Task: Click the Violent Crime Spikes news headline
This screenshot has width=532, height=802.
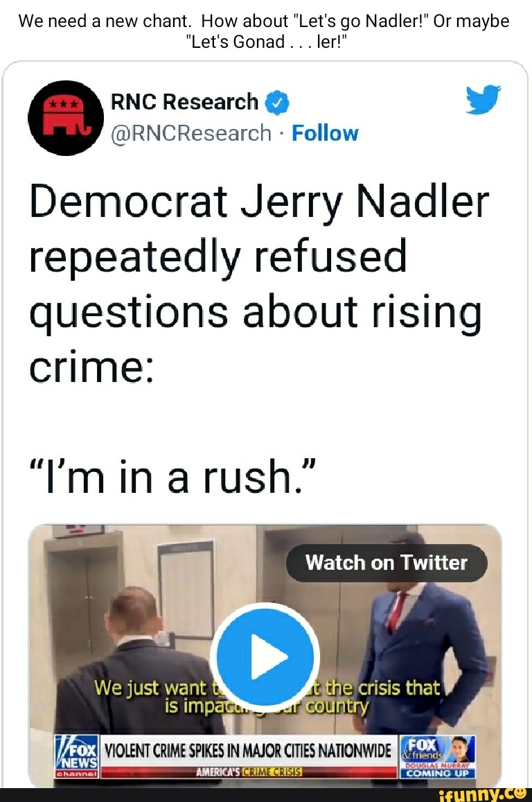Action: [248, 750]
